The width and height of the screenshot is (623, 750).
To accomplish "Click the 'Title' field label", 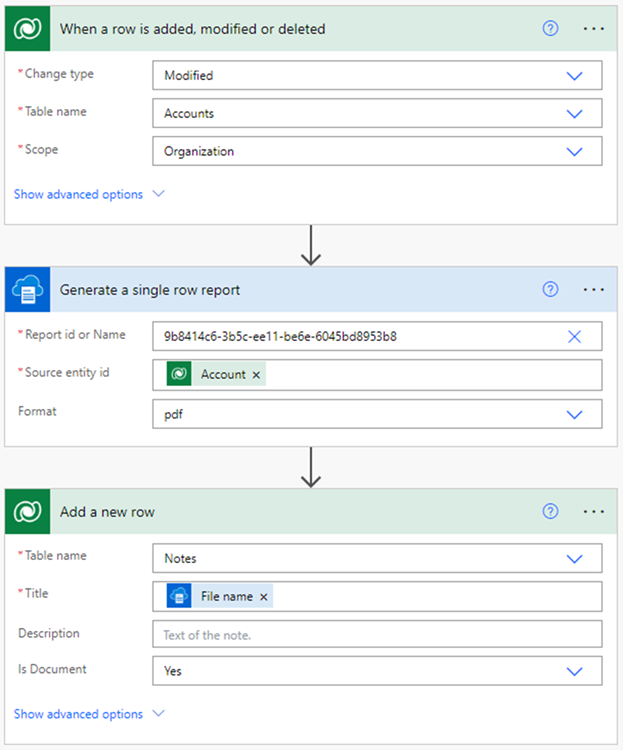I will 36,593.
